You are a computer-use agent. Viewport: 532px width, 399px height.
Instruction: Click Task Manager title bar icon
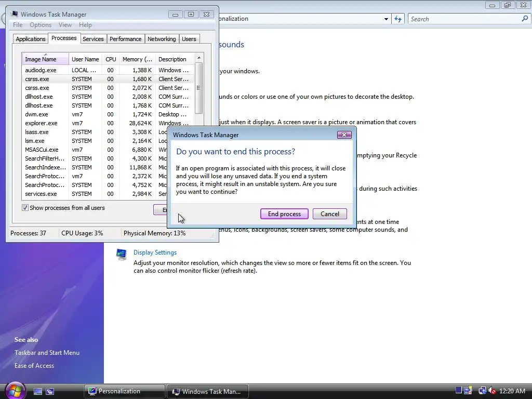14,14
